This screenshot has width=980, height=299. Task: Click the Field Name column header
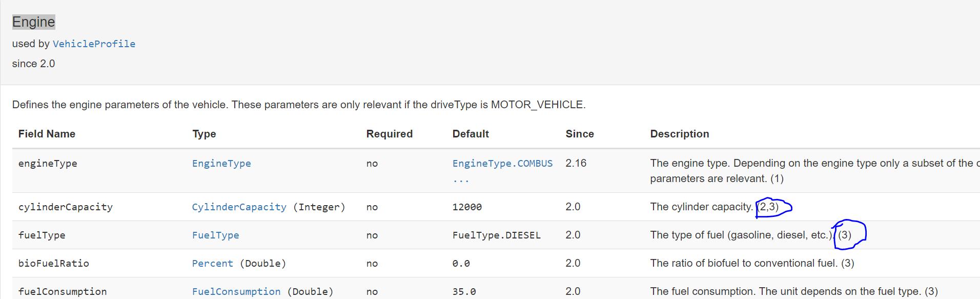tap(47, 134)
